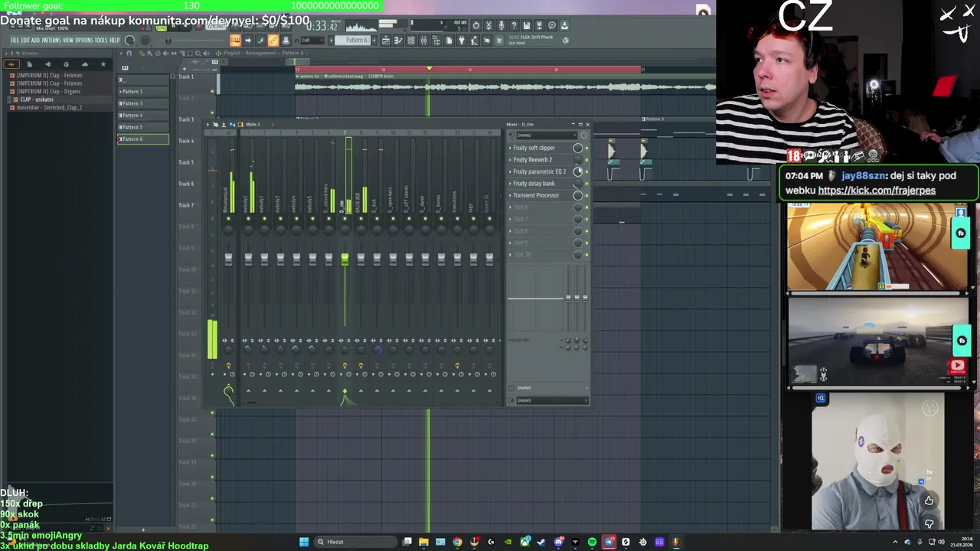This screenshot has height=551, width=980.
Task: Click the Hledat search box on taskbar
Action: (355, 542)
